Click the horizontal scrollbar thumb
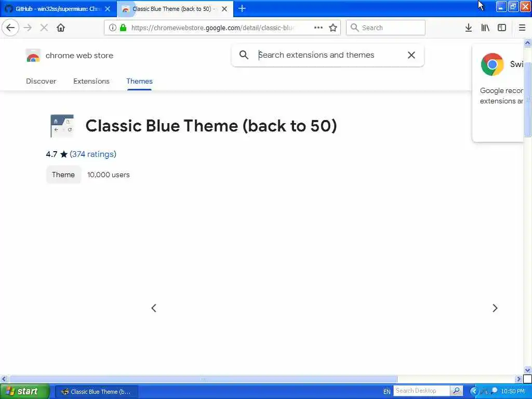Image resolution: width=532 pixels, height=399 pixels. (x=203, y=379)
